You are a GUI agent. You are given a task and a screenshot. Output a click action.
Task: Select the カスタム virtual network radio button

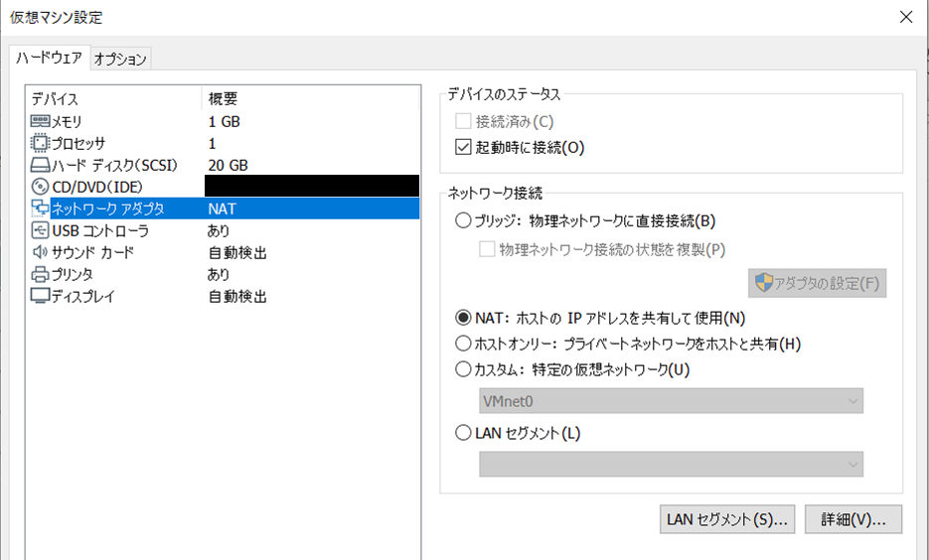click(463, 369)
